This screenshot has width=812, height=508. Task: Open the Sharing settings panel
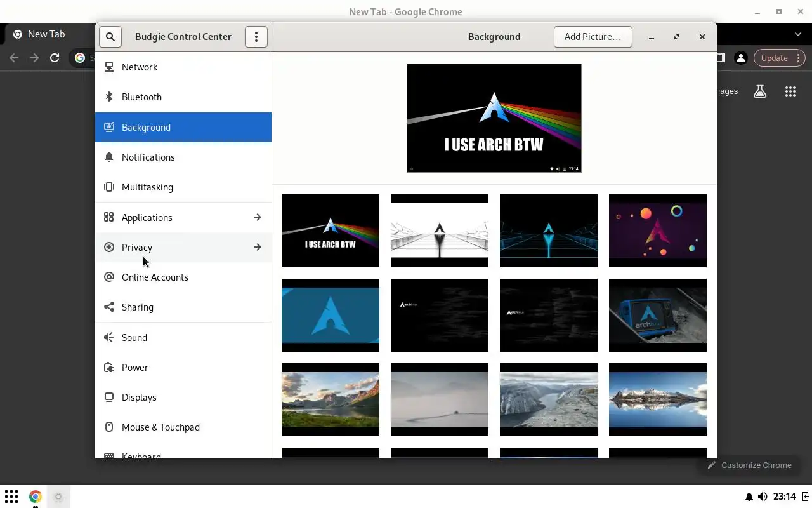pos(183,307)
